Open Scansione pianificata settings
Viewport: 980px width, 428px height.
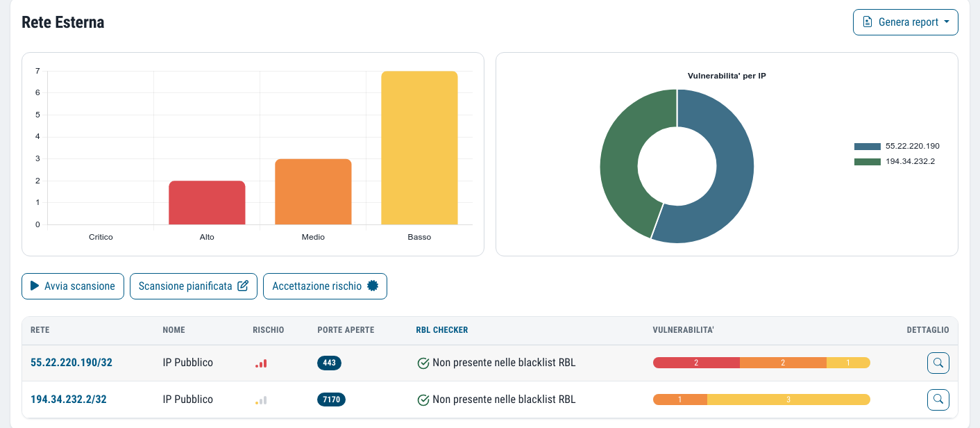point(194,286)
